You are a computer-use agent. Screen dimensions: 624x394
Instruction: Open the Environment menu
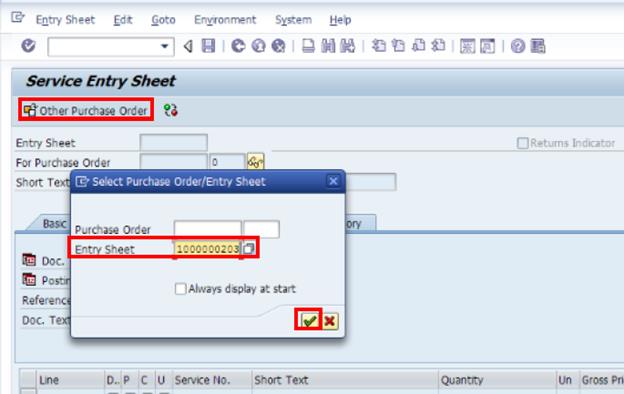coord(225,20)
